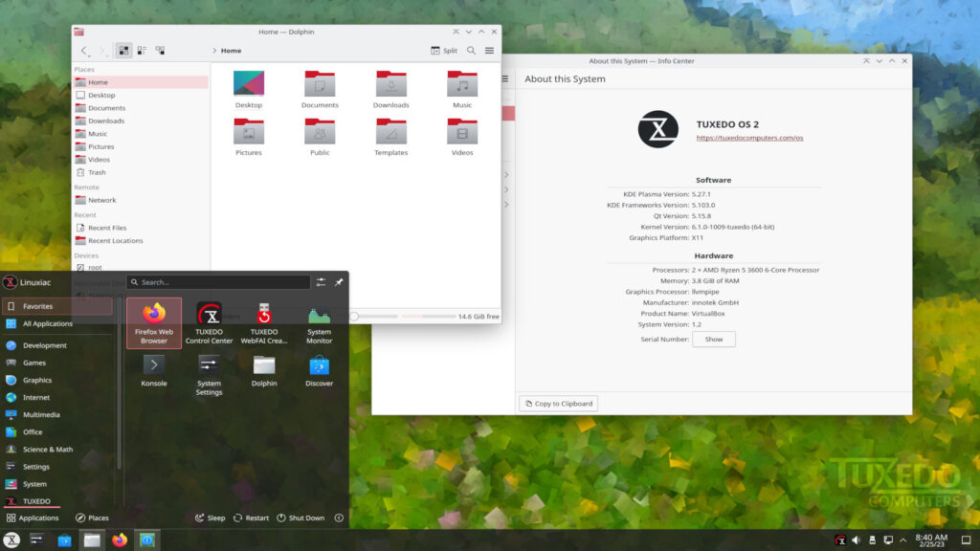Select the Internet category in launcher
Viewport: 980px width, 551px height.
[x=36, y=397]
